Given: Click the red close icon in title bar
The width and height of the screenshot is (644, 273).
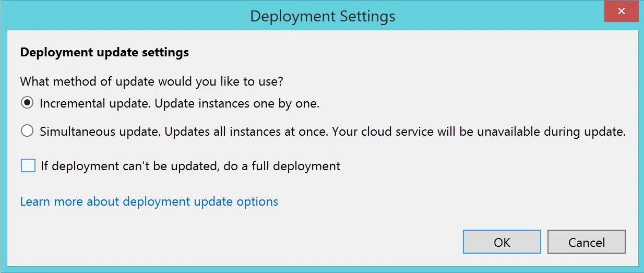Looking at the screenshot, I should click(x=622, y=11).
